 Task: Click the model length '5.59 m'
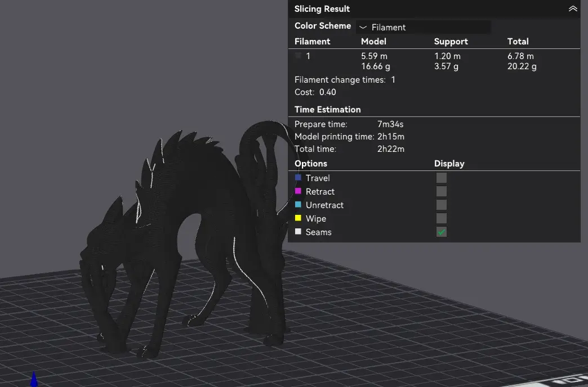pos(374,56)
